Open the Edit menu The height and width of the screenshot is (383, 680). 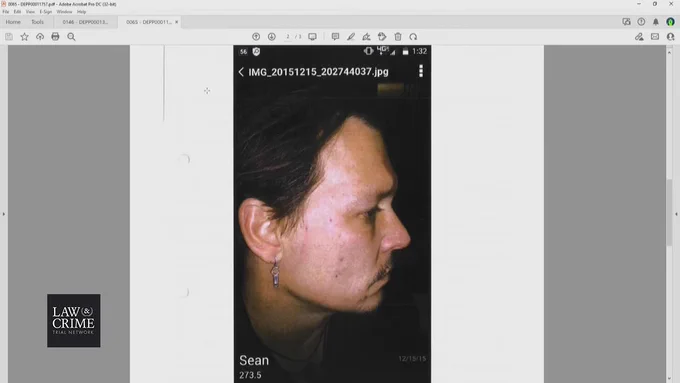pyautogui.click(x=17, y=12)
